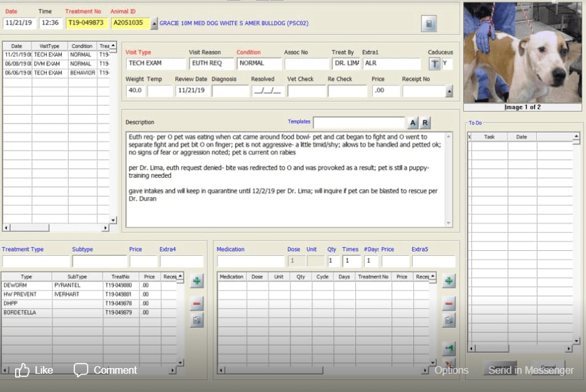Screen dimensions: 586x392
Task: Click the copy icon beside the treatment list
Action: [197, 320]
